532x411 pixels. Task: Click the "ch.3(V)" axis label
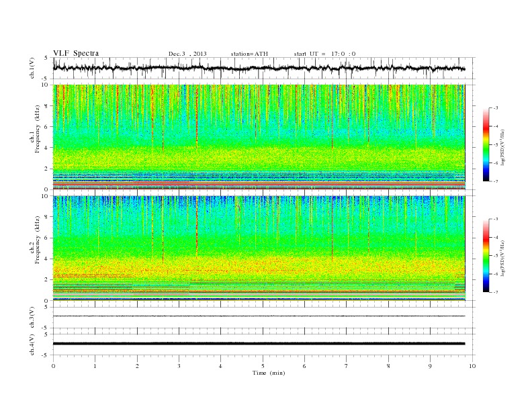pos(32,317)
